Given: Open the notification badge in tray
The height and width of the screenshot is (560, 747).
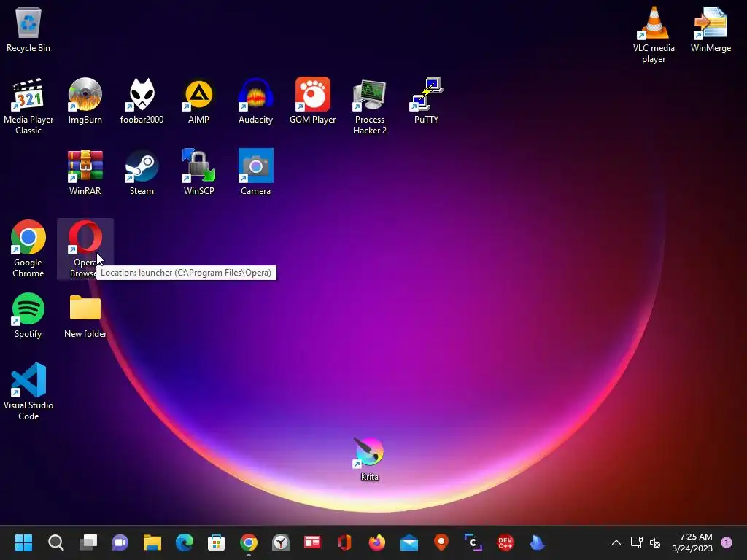Looking at the screenshot, I should [727, 542].
